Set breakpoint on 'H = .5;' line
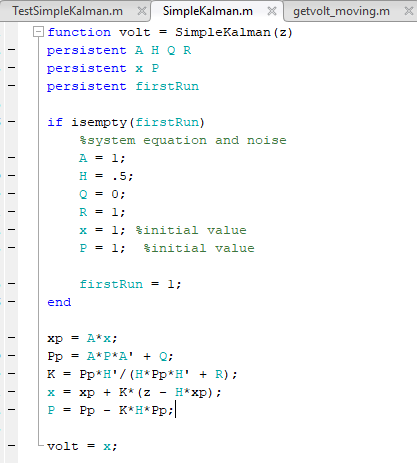The image size is (417, 463). click(x=12, y=176)
